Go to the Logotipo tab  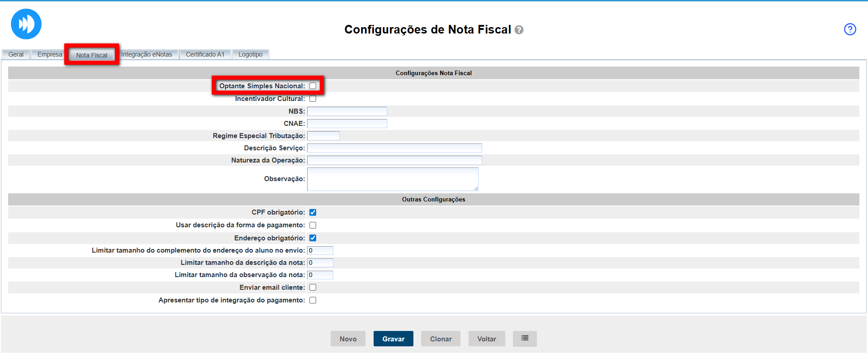pyautogui.click(x=251, y=54)
